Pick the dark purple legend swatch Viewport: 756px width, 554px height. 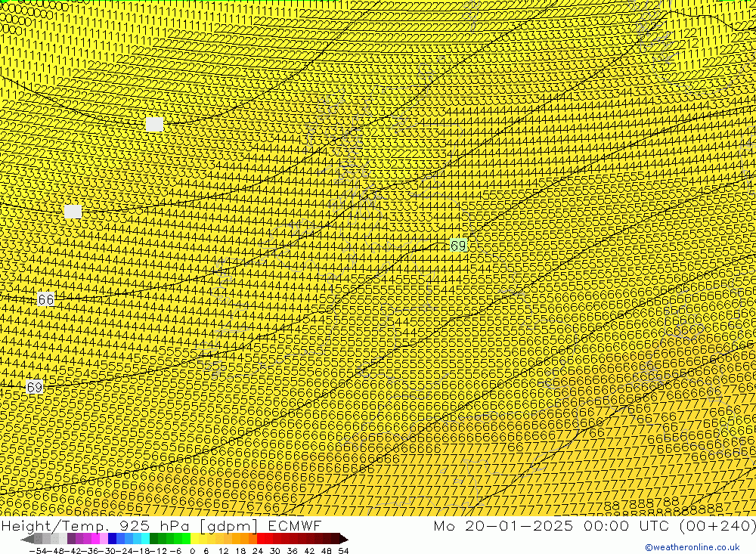coord(71,539)
